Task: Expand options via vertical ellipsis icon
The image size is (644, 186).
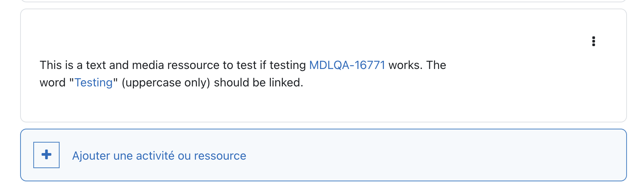Action: 593,41
